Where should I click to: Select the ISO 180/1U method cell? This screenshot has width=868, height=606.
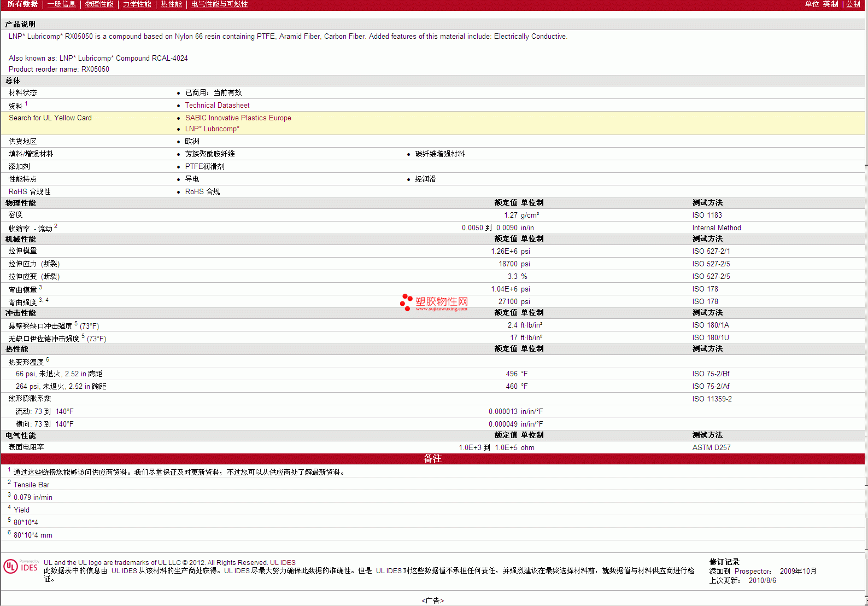[711, 338]
